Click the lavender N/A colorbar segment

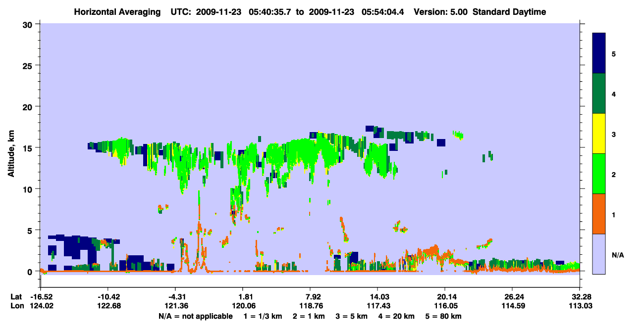tap(598, 254)
